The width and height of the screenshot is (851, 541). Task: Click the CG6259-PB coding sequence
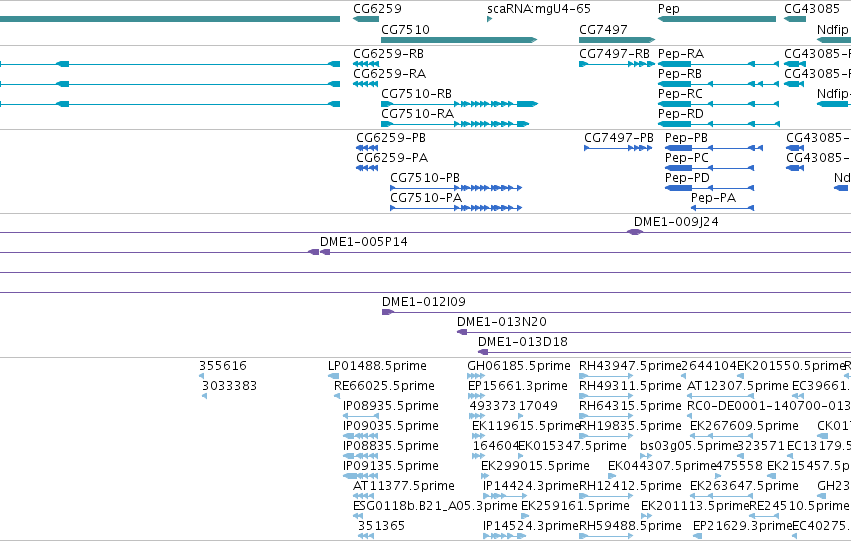367,148
